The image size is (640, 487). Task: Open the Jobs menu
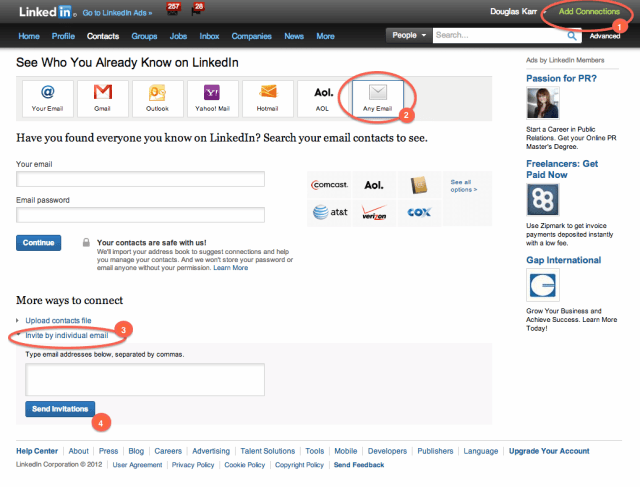coord(178,36)
